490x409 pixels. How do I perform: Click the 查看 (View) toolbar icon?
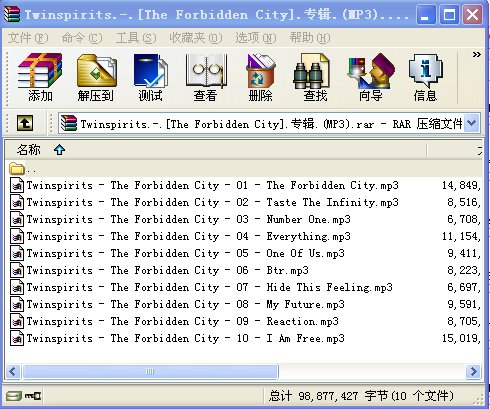tap(205, 77)
